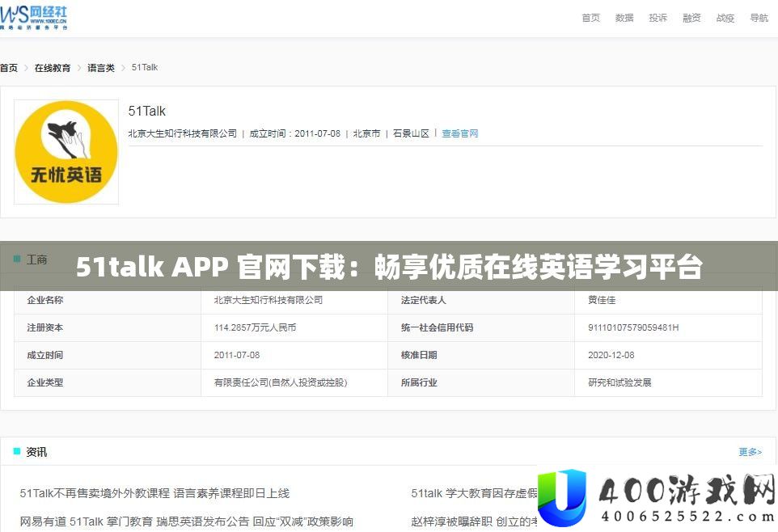Screen dimensions: 778x532
Task: Select the legal representative name 黄佳佳
Action: tap(602, 300)
